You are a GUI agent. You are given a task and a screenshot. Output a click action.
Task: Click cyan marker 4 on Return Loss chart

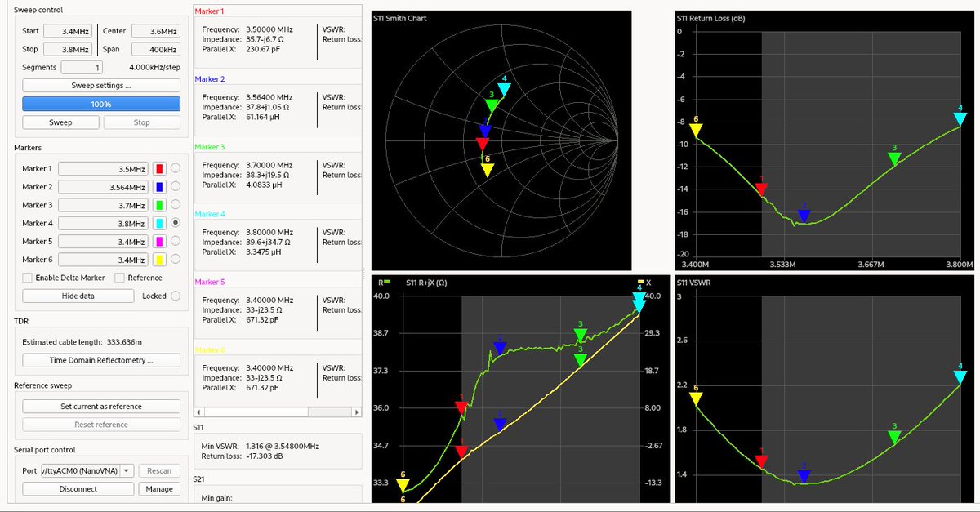(960, 119)
